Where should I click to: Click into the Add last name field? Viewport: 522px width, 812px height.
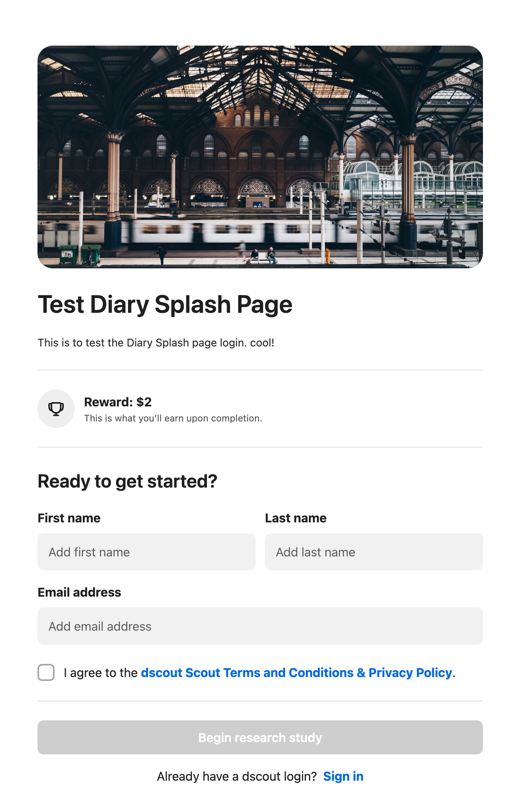(374, 552)
